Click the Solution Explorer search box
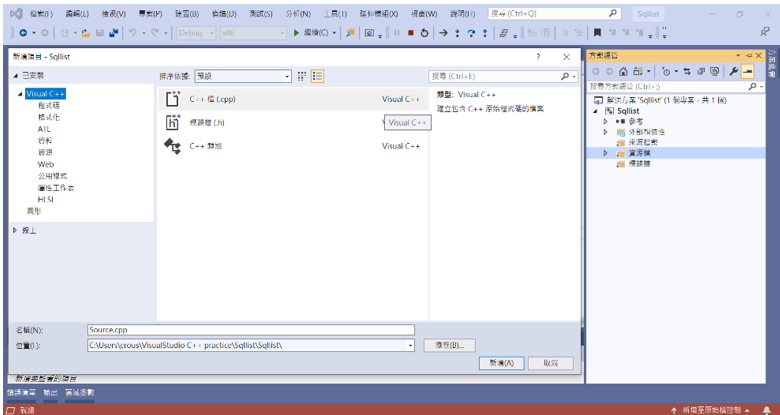 tap(677, 87)
